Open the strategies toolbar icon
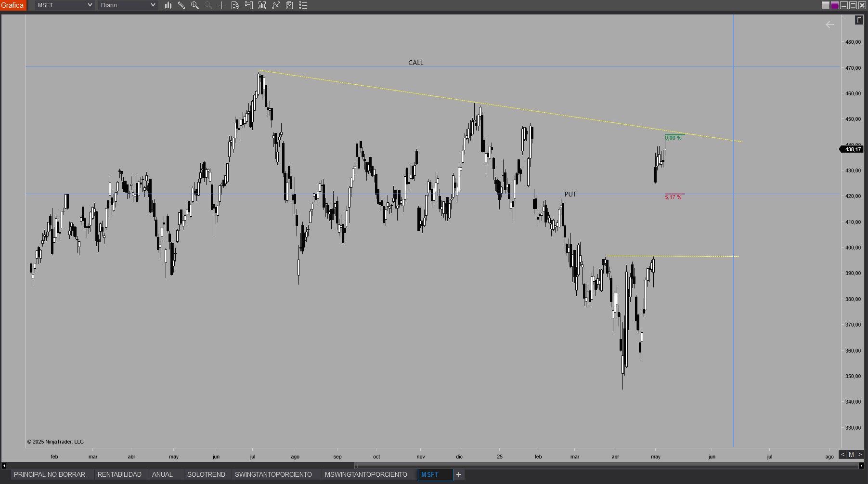The image size is (868, 484). pos(289,5)
